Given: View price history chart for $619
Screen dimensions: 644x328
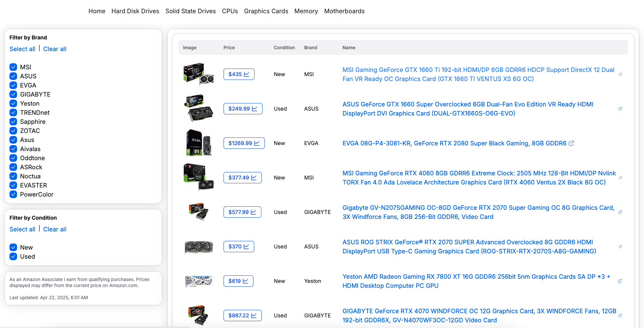Looking at the screenshot, I should pos(238,281).
